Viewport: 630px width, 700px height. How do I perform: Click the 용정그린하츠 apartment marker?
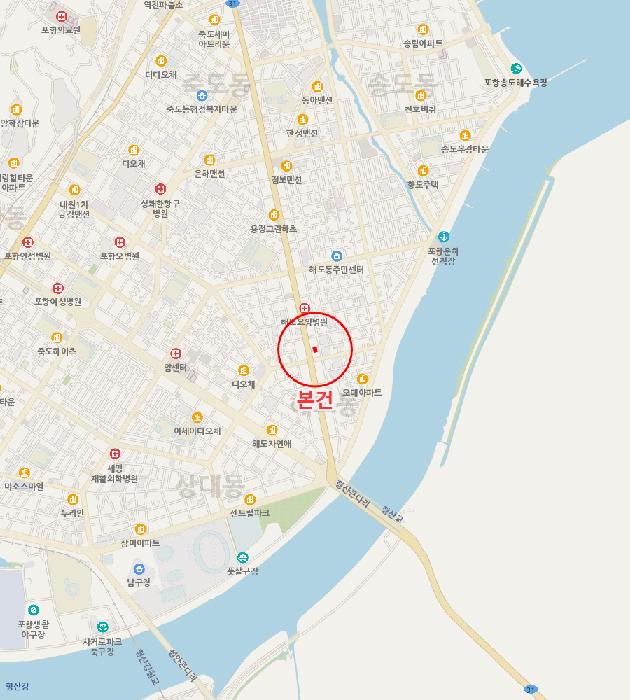tap(274, 215)
